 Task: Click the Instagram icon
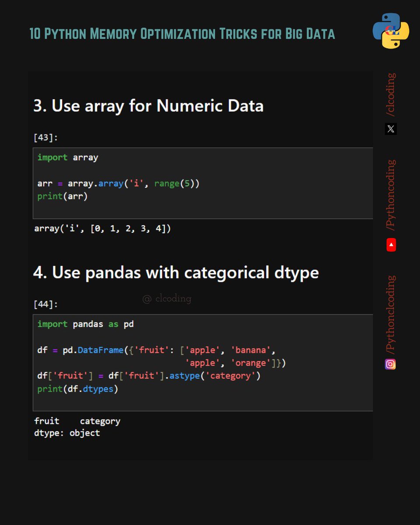pyautogui.click(x=390, y=364)
